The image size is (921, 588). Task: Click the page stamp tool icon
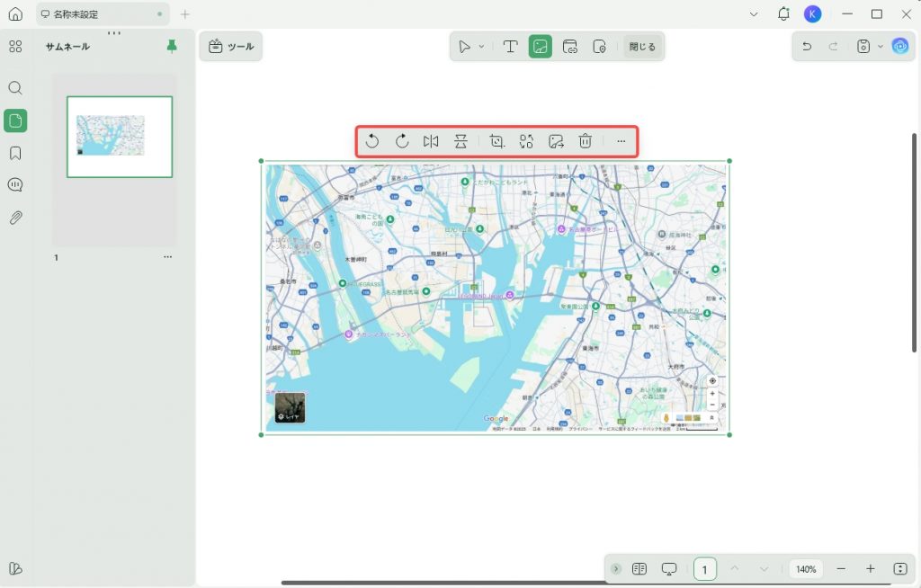coord(600,47)
